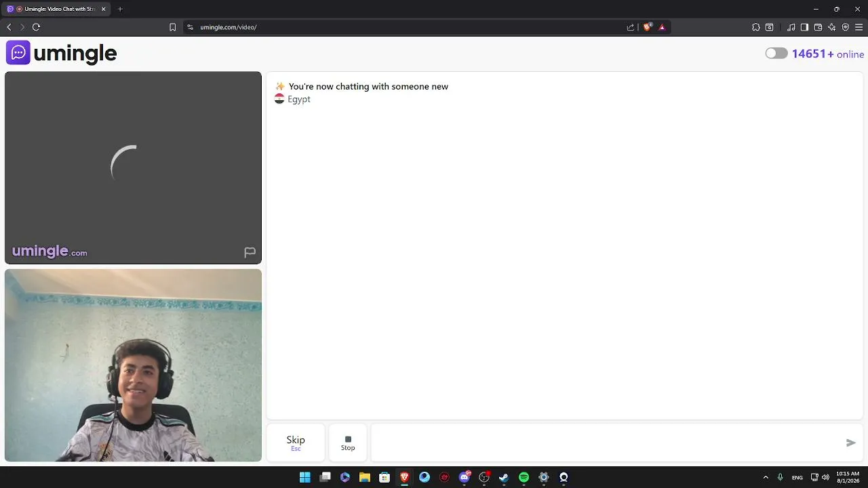Open a new browser tab
Screen dimensions: 868x488
(x=120, y=9)
